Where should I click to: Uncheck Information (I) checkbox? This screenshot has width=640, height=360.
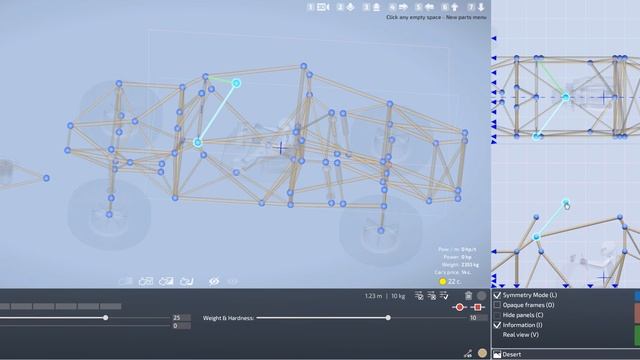click(497, 325)
